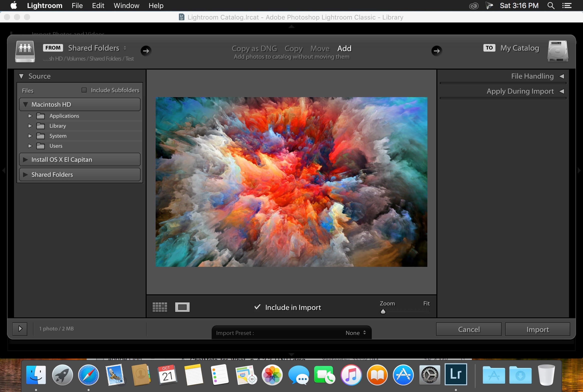Click the Import button to confirm

538,329
